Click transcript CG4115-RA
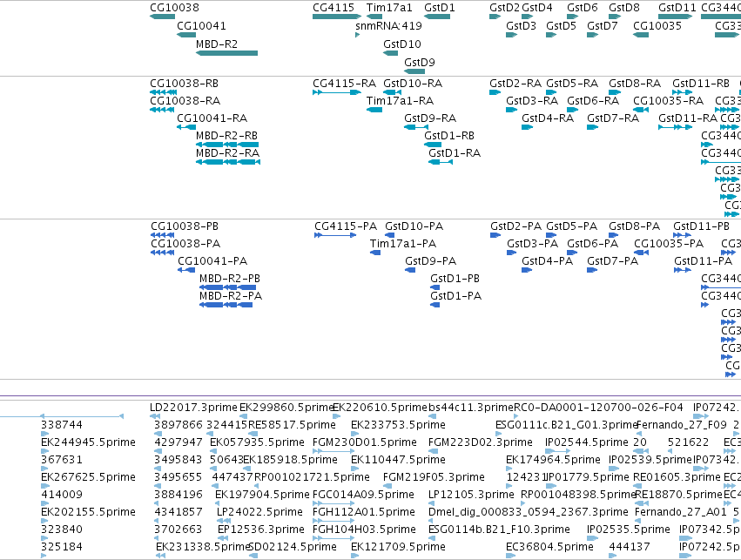The height and width of the screenshot is (560, 741). 336,92
